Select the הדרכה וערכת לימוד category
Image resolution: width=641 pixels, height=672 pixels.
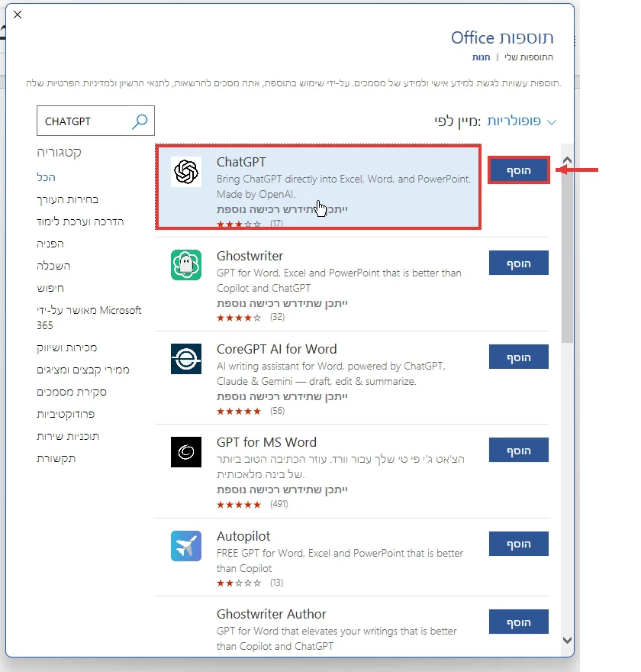point(80,221)
